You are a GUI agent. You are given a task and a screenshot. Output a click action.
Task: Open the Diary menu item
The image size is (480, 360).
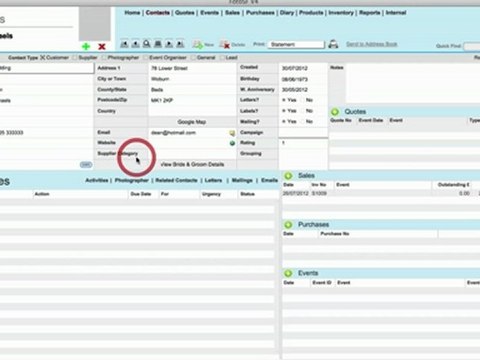(x=287, y=13)
